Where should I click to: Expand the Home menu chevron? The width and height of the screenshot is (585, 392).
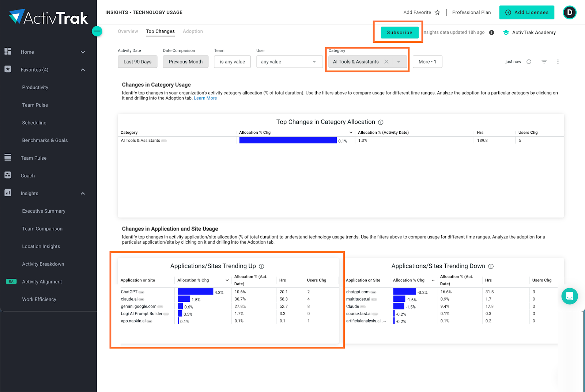83,52
